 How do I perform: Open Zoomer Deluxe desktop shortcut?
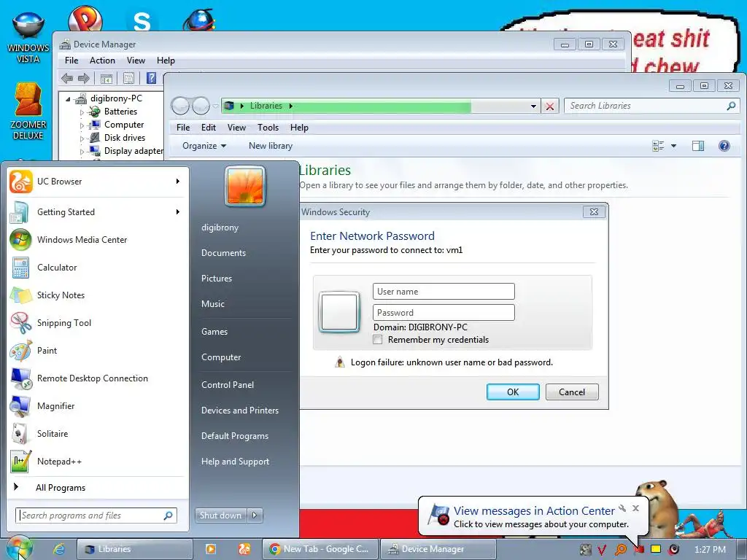[x=28, y=111]
